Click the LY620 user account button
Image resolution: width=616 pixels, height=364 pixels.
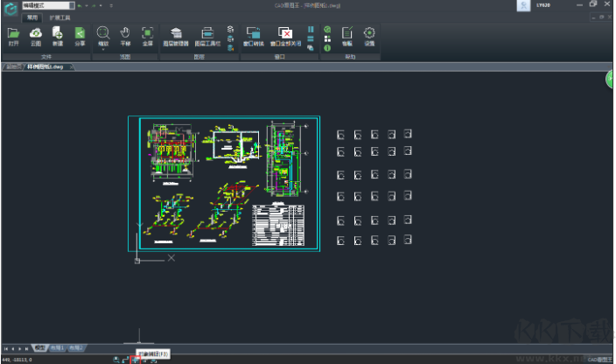pyautogui.click(x=542, y=6)
